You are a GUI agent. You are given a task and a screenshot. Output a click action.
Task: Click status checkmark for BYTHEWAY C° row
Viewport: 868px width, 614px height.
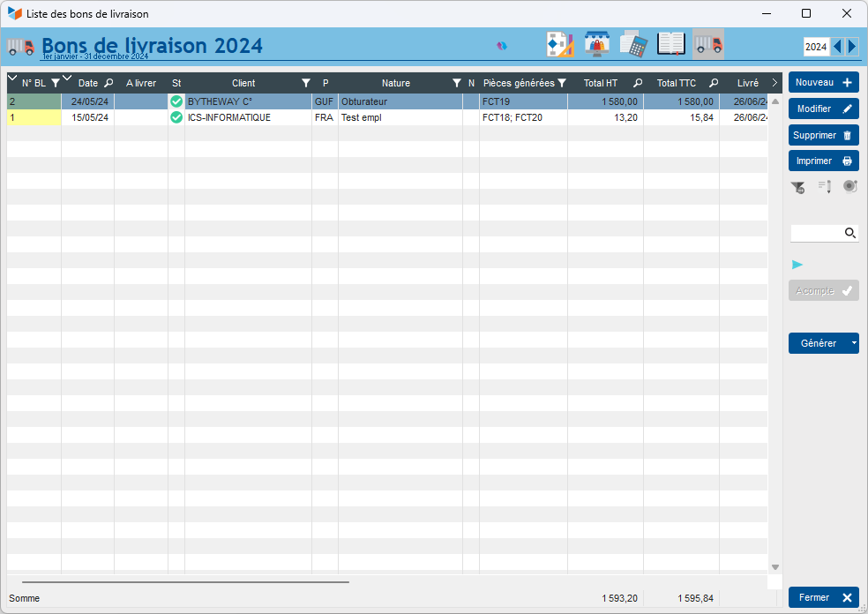(176, 101)
